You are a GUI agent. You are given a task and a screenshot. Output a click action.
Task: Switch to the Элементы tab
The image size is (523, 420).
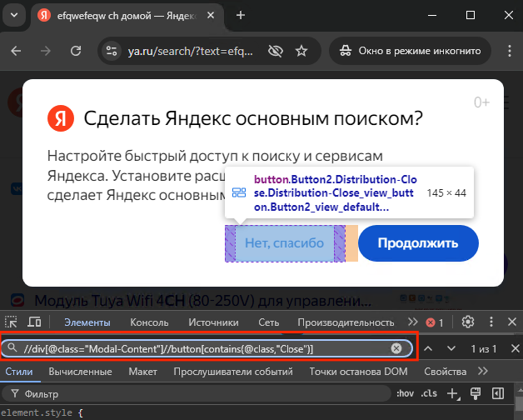[x=87, y=322]
